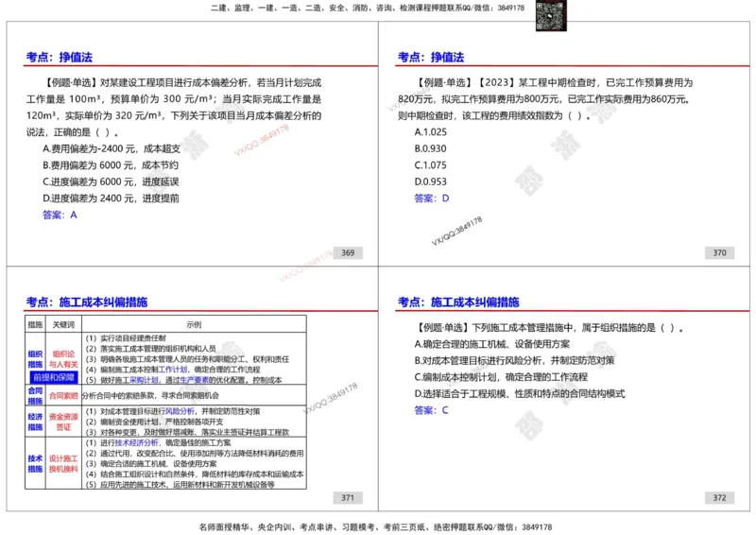The image size is (756, 535).
Task: Click the QR code at page top
Action: click(551, 15)
